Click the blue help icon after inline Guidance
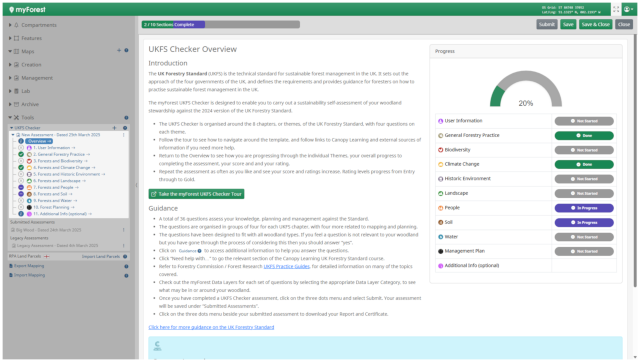Screen dimensions: 640x362 [x=200, y=251]
